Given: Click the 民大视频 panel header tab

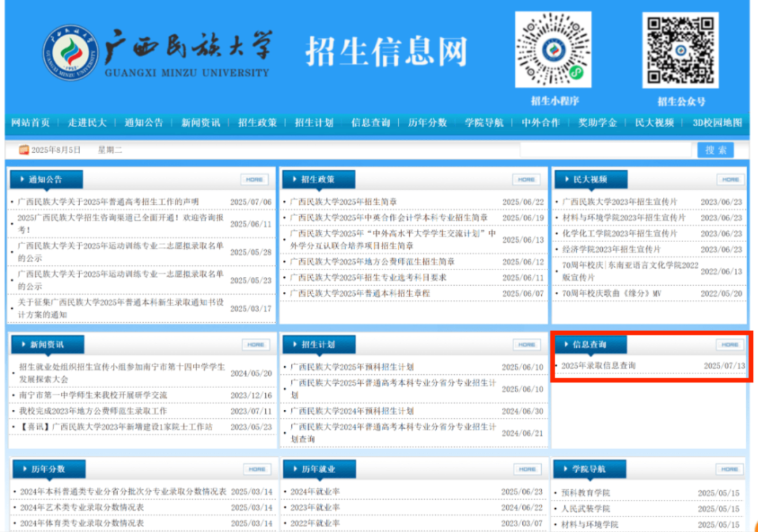Looking at the screenshot, I should pyautogui.click(x=591, y=180).
